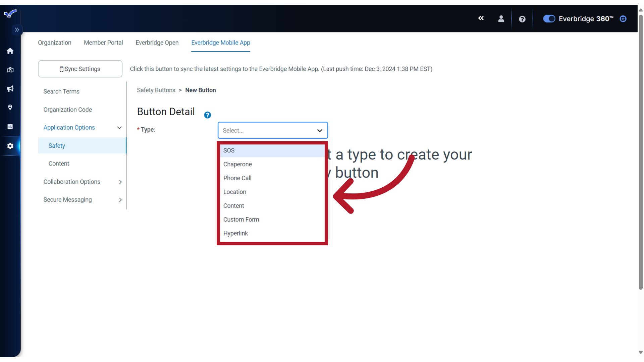Choose Location from the type list
Image resolution: width=644 pixels, height=362 pixels.
[x=272, y=192]
